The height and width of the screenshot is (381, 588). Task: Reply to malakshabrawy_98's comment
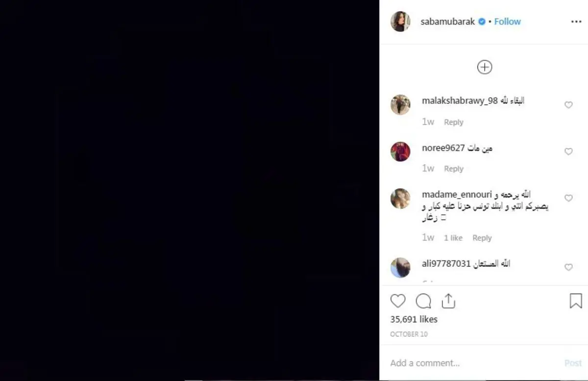pyautogui.click(x=453, y=122)
